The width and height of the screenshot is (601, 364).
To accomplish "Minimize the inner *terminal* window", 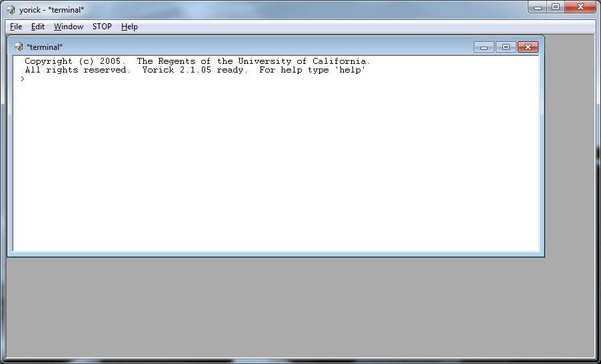I will [484, 47].
